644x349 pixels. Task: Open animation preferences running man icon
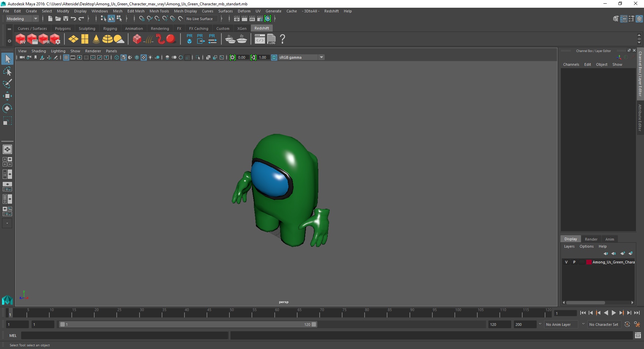point(637,325)
